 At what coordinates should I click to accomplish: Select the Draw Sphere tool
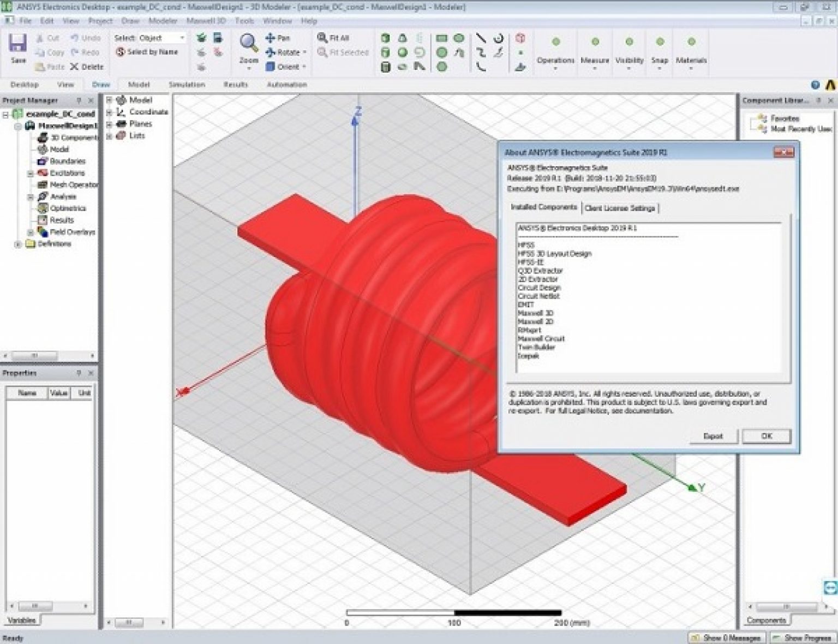[x=403, y=52]
